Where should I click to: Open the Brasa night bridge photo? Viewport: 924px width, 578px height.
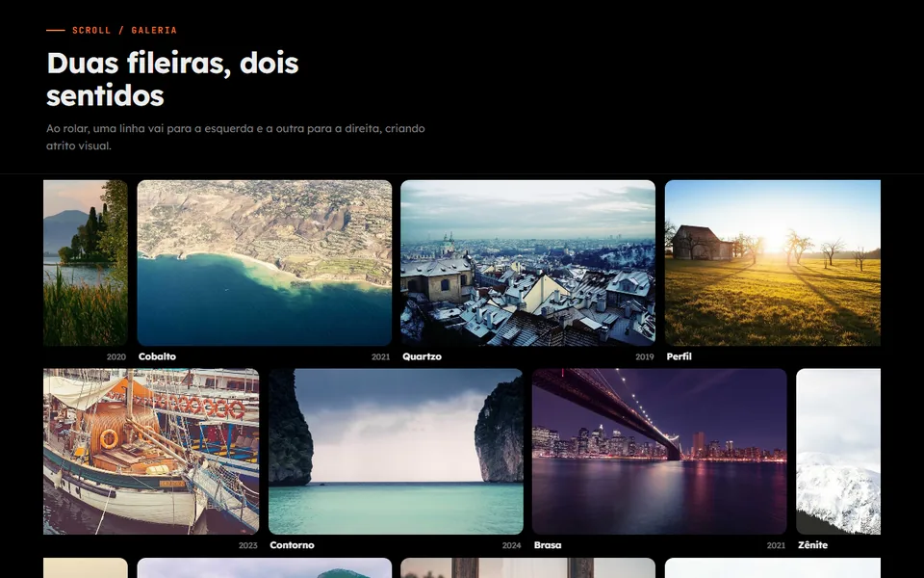[x=659, y=452]
